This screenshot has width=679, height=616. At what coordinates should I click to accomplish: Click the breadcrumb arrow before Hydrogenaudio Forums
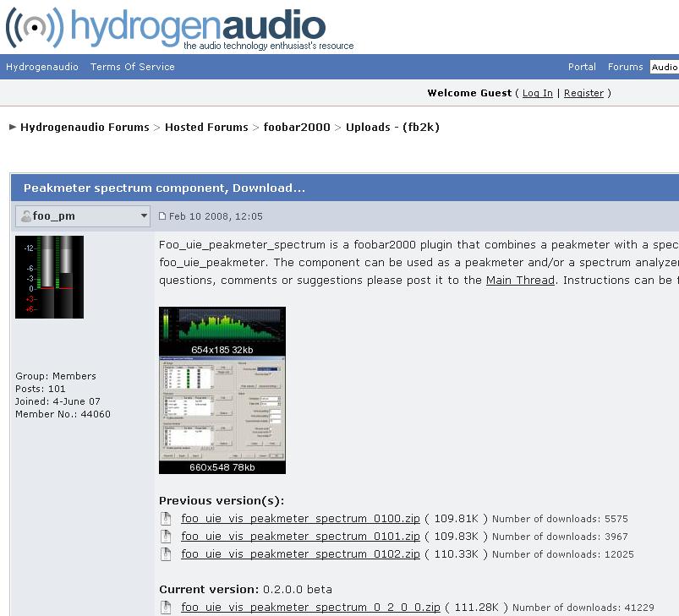pyautogui.click(x=13, y=127)
